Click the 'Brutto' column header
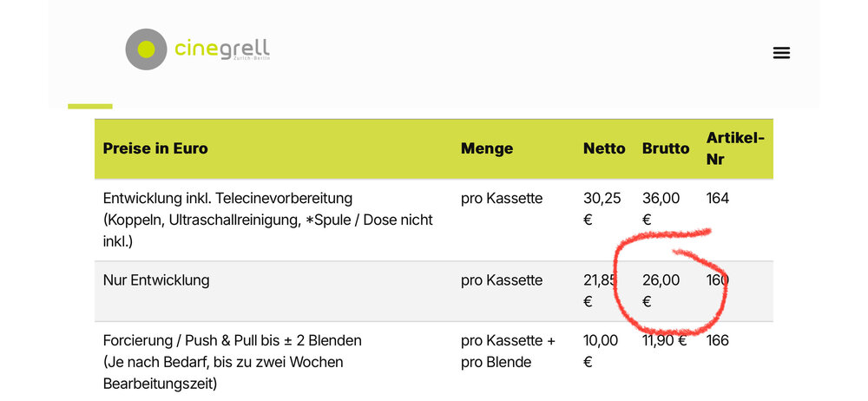868x401 pixels. 666,148
